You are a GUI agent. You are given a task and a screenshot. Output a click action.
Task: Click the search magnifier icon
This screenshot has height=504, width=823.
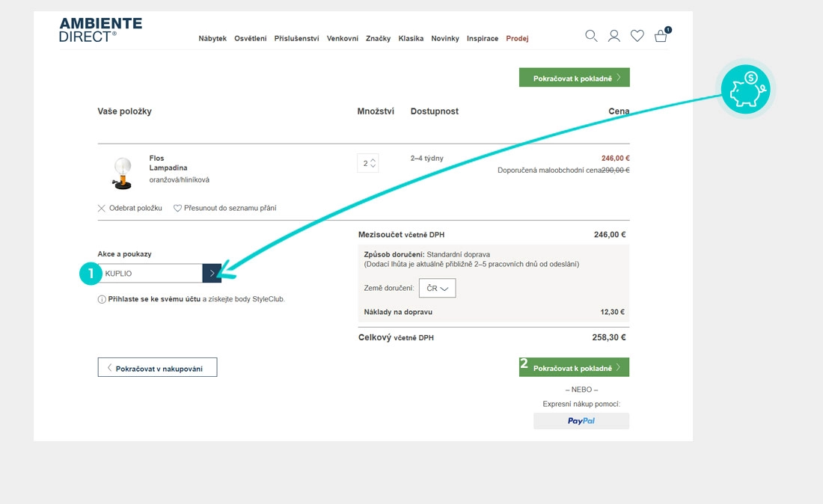(591, 36)
